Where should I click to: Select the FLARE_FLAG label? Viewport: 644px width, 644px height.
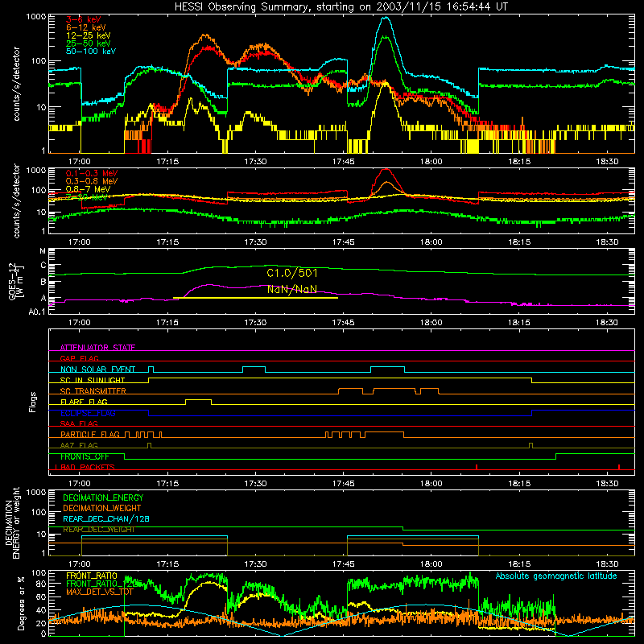pos(84,402)
